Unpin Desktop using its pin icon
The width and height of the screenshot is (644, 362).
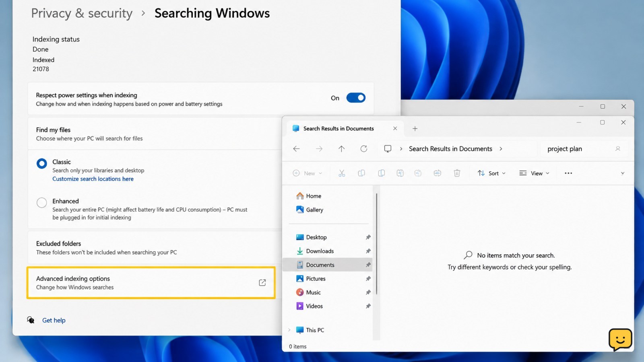coord(368,237)
